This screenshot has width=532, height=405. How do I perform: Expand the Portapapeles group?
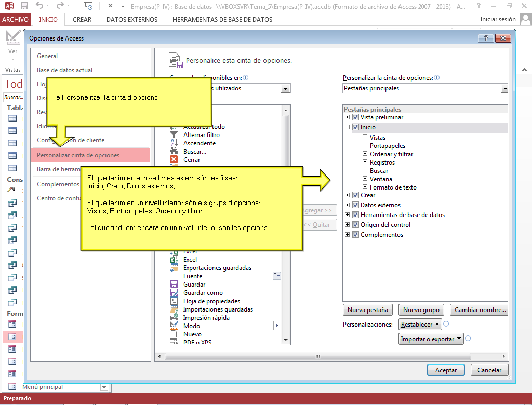[x=365, y=145]
